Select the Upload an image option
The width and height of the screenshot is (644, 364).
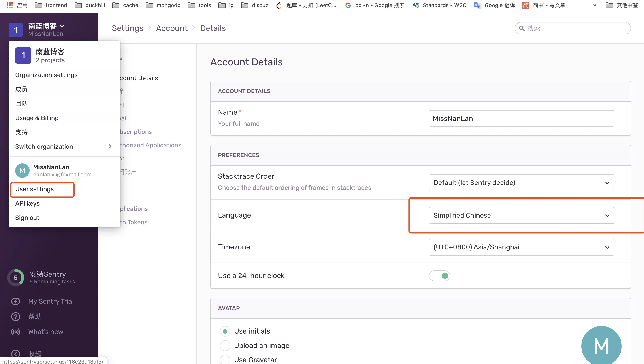tap(225, 345)
